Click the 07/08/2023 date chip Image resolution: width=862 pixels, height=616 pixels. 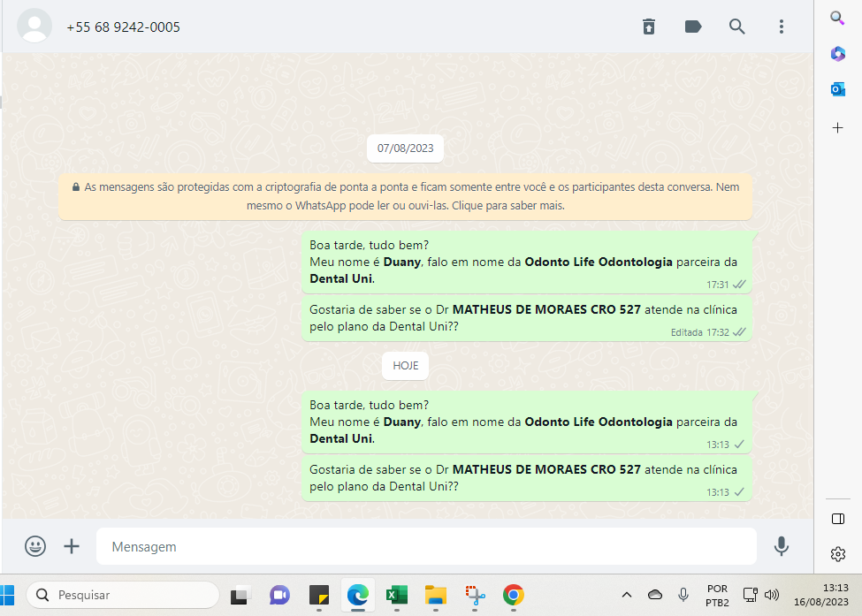tap(405, 148)
